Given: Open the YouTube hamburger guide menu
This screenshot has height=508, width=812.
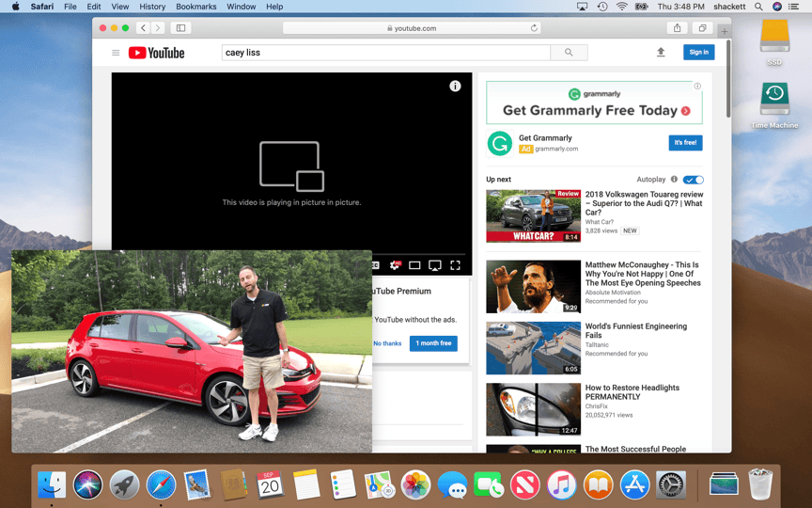Looking at the screenshot, I should click(116, 53).
